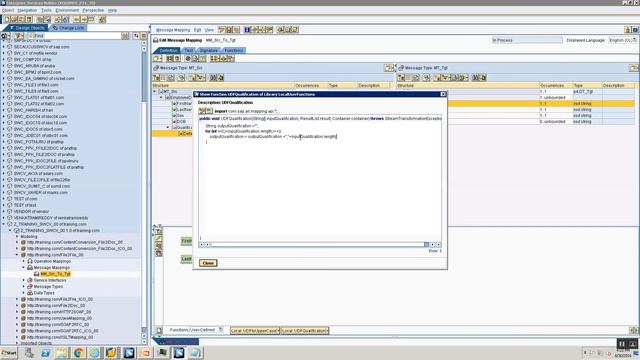The height and width of the screenshot is (360, 640).
Task: Click topmost icon in data-flow editor side strip
Action: click(x=158, y=231)
